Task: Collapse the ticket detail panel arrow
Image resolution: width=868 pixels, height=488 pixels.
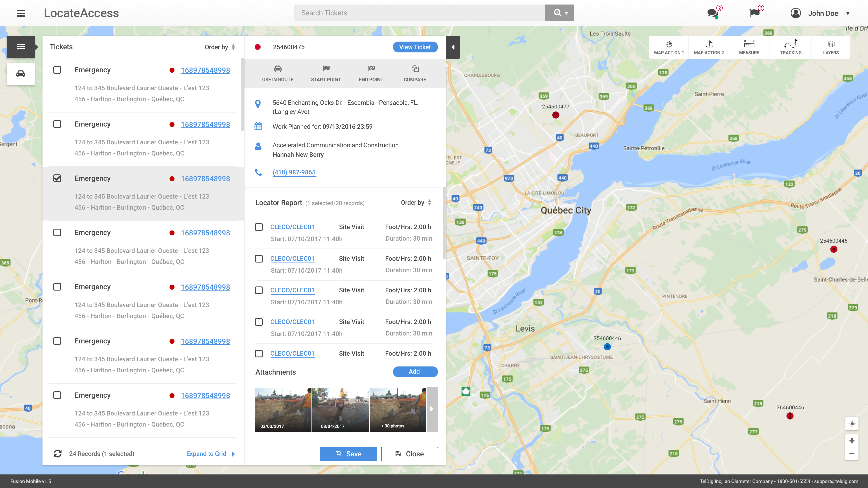Action: tap(453, 47)
